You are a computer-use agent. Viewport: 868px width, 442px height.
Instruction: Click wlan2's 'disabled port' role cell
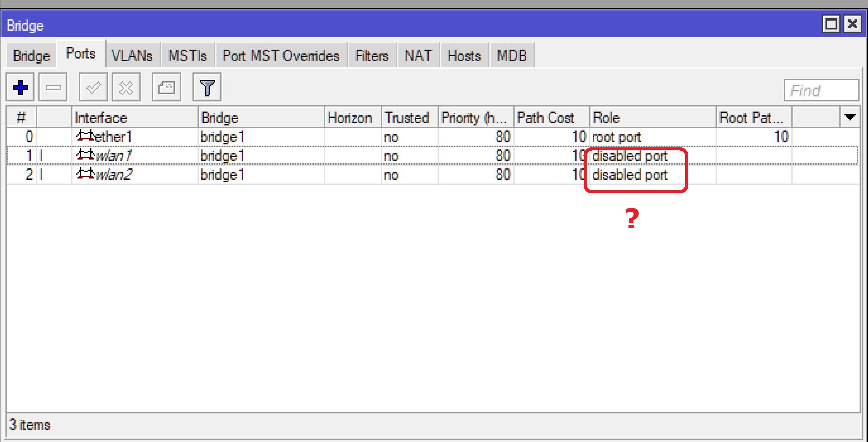[630, 175]
